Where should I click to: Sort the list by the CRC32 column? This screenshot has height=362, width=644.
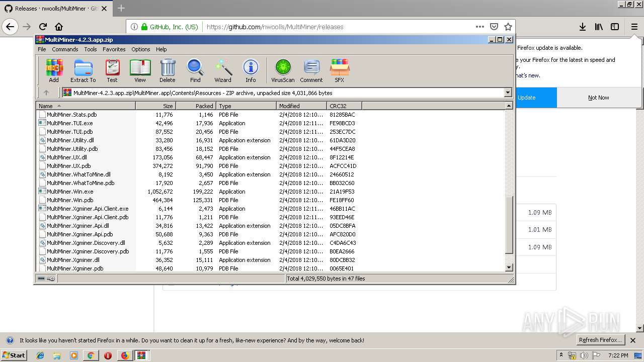[344, 106]
